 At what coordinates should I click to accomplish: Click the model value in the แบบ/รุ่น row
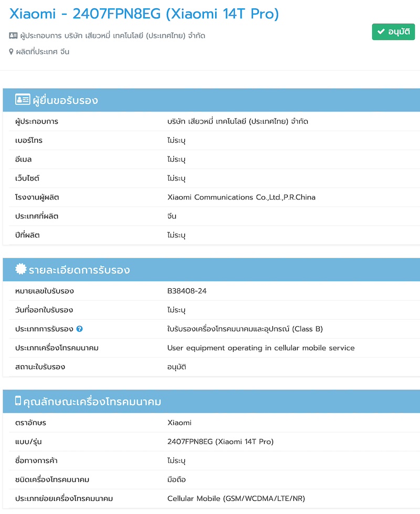tap(220, 442)
